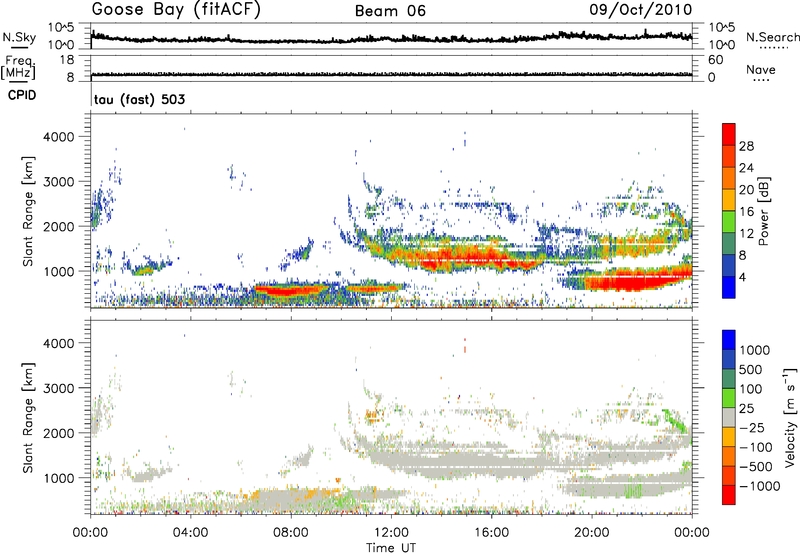Screen dimensions: 800x554
Task: Pick the gray swatch on velocity color bar
Action: (x=729, y=417)
